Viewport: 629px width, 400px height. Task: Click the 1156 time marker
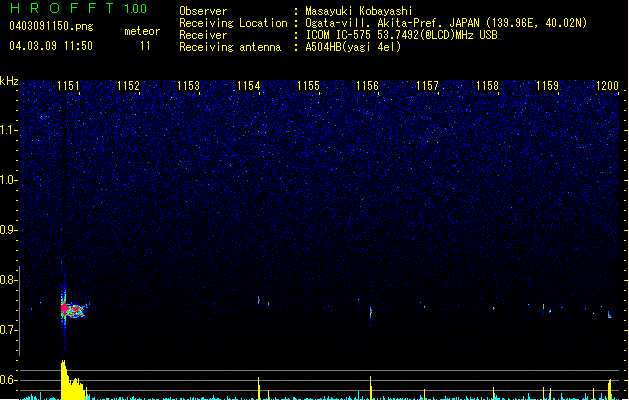[x=367, y=86]
